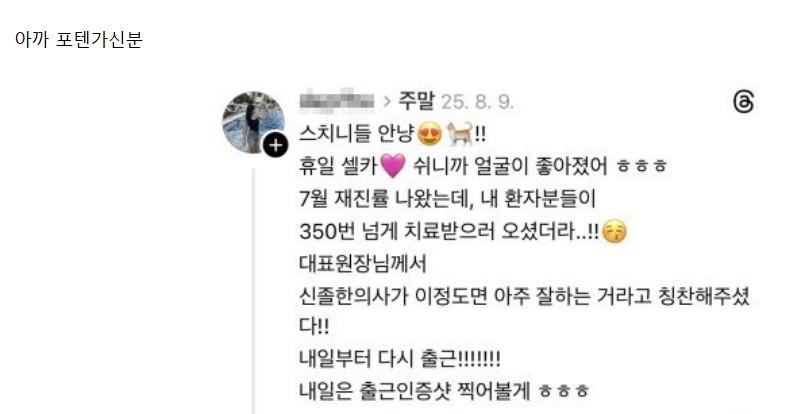The height and width of the screenshot is (414, 810).
Task: Open the 주말 topic tag
Action: point(416,101)
